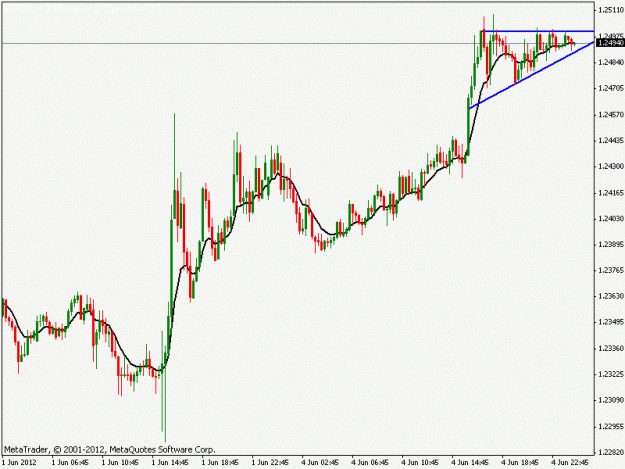
Task: Click the '4 Jun 10:45' time label
Action: [420, 463]
